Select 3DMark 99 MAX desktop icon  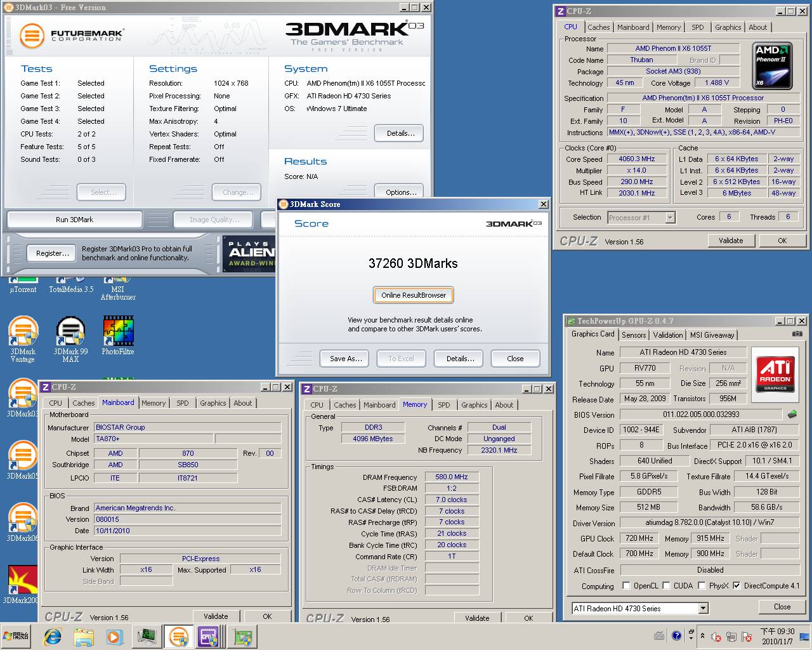70,340
